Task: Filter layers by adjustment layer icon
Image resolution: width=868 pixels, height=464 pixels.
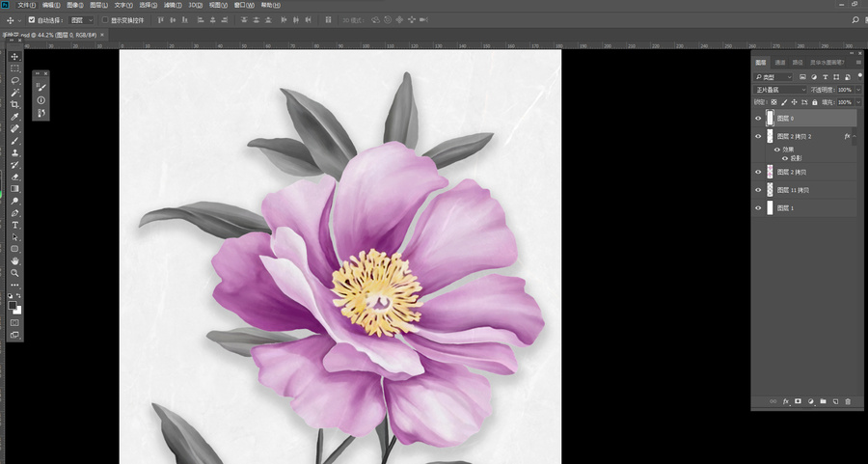Action: tap(814, 77)
